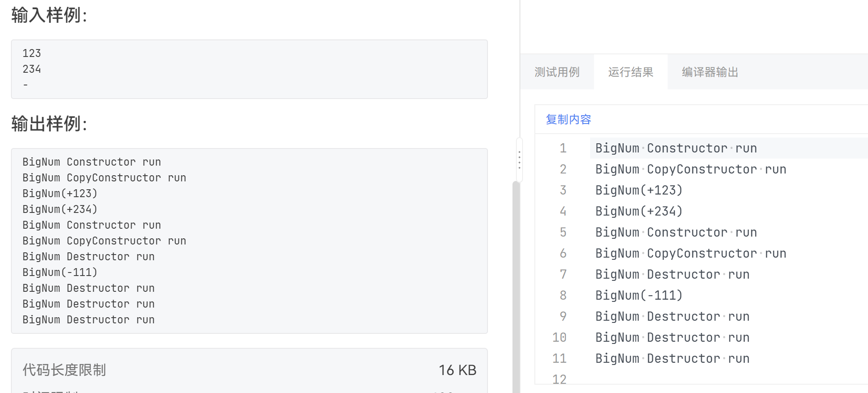Select the 编译器输出 tab
868x393 pixels.
coord(710,72)
